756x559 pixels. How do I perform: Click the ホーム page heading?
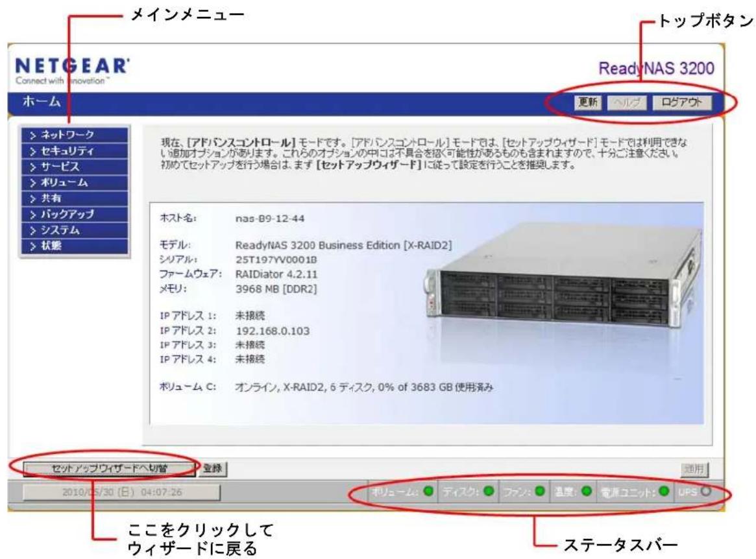(42, 102)
